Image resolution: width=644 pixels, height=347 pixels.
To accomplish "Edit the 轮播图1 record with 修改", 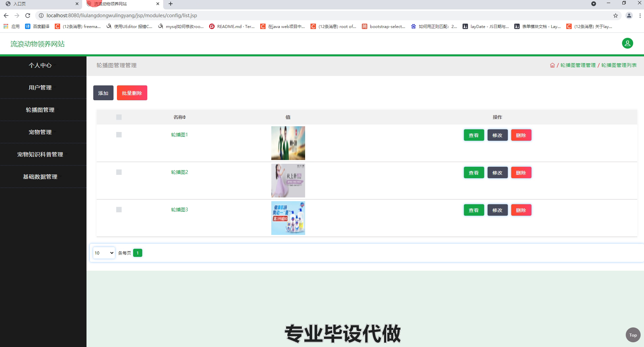I will (497, 135).
